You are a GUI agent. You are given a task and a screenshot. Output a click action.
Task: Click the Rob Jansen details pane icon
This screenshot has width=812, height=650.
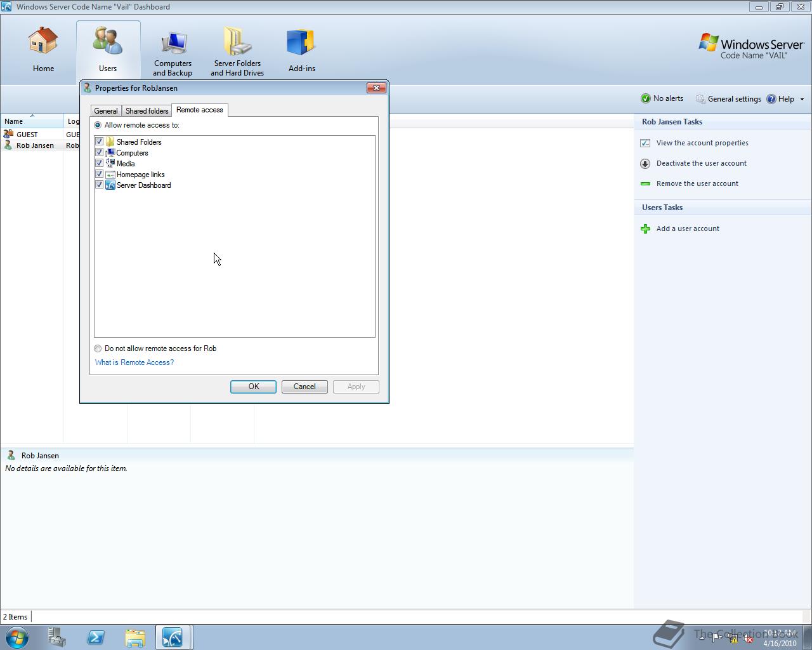(x=11, y=455)
